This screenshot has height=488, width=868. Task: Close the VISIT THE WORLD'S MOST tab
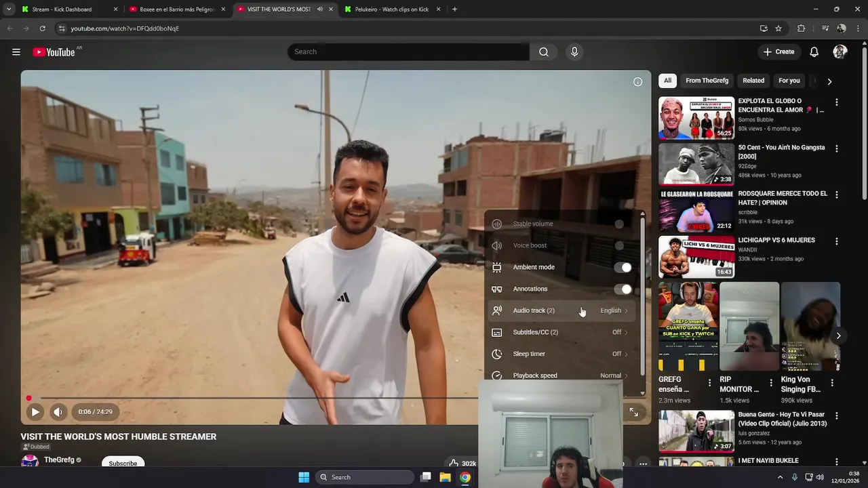[331, 9]
